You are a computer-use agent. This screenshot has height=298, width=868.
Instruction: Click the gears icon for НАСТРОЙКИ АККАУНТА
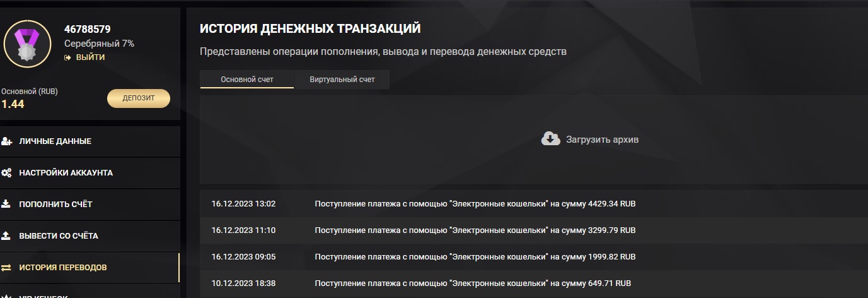click(6, 173)
